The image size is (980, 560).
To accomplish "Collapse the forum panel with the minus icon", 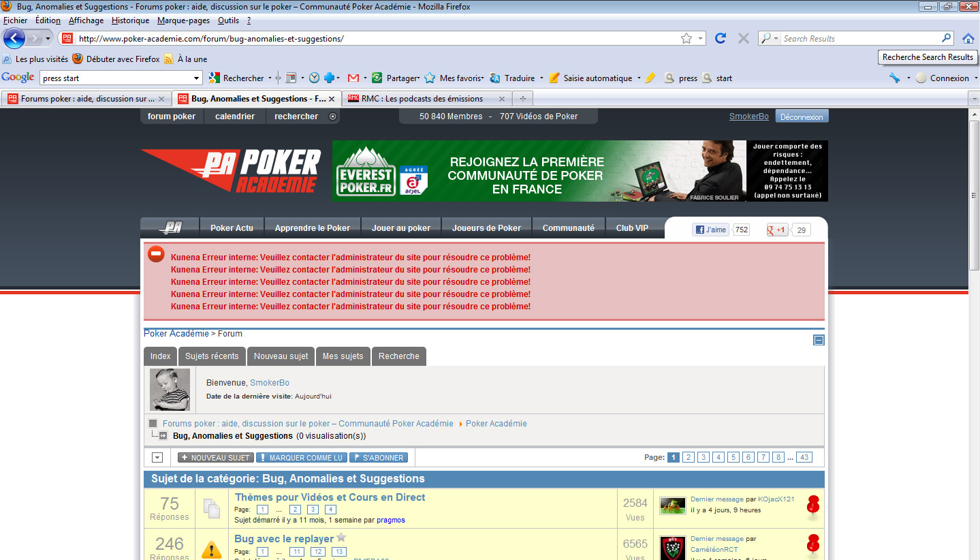I will pos(819,340).
